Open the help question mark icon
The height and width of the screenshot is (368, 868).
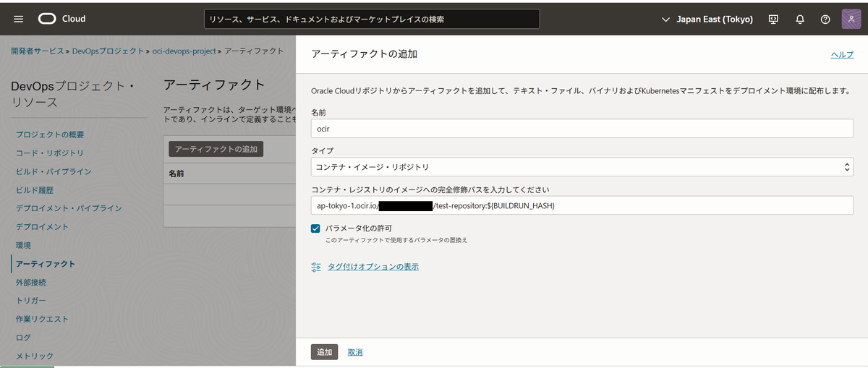coord(825,20)
